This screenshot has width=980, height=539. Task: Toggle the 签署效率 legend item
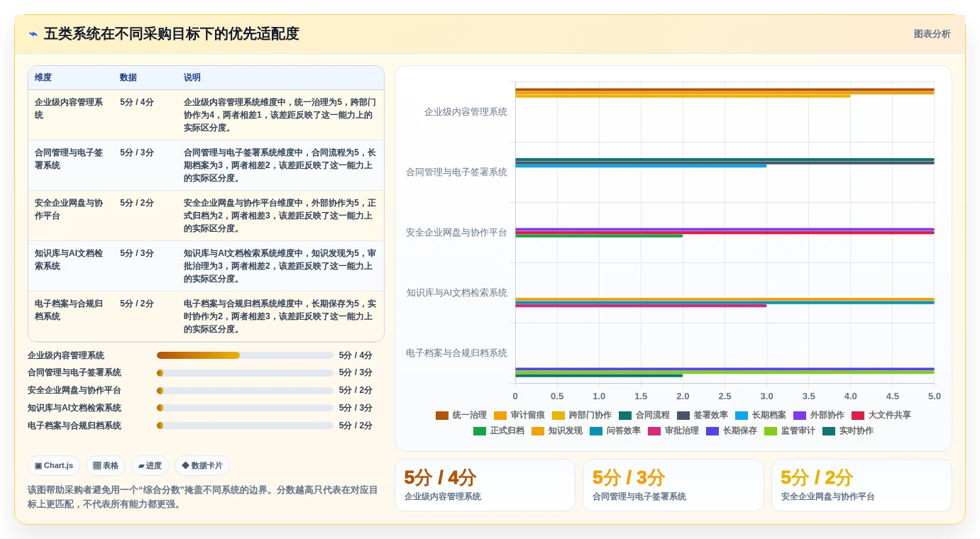(x=703, y=415)
